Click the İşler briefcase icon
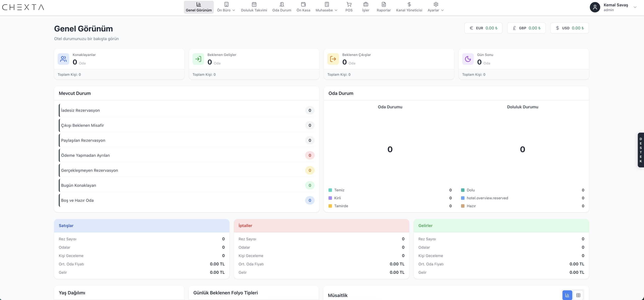644x300 pixels. [x=366, y=4]
